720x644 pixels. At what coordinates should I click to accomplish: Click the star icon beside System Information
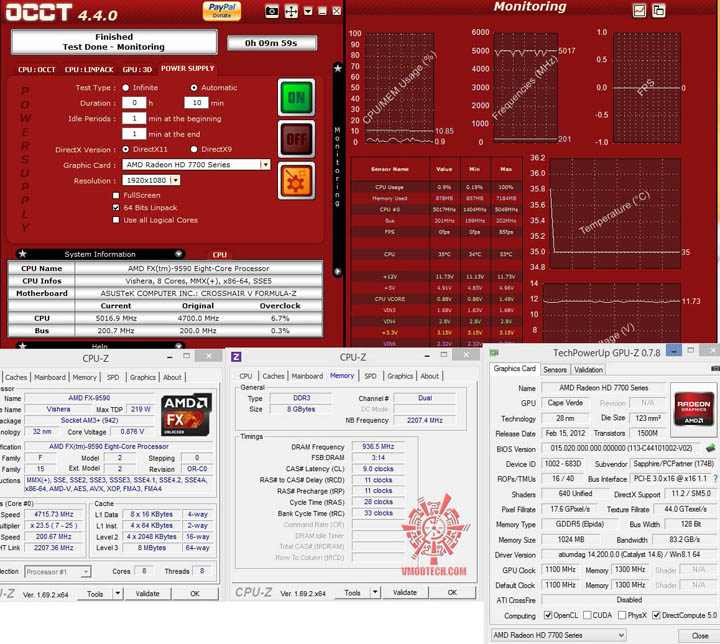[x=22, y=254]
